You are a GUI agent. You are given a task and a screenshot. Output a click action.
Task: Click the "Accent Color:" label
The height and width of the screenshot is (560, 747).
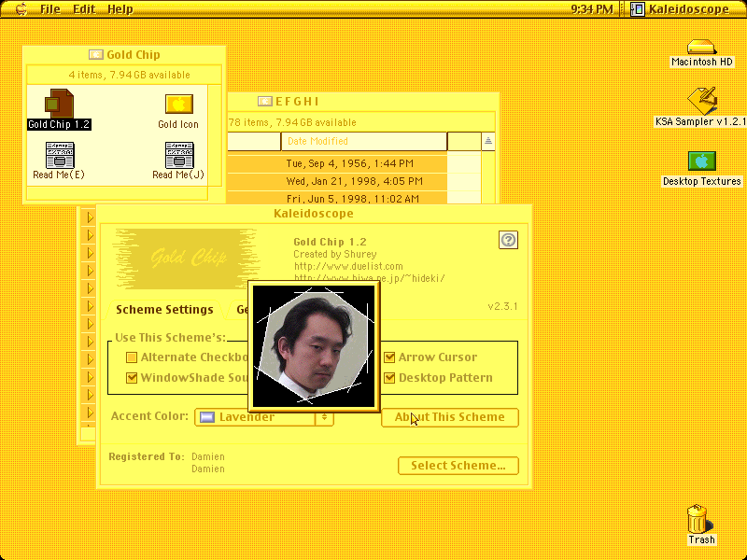[149, 416]
